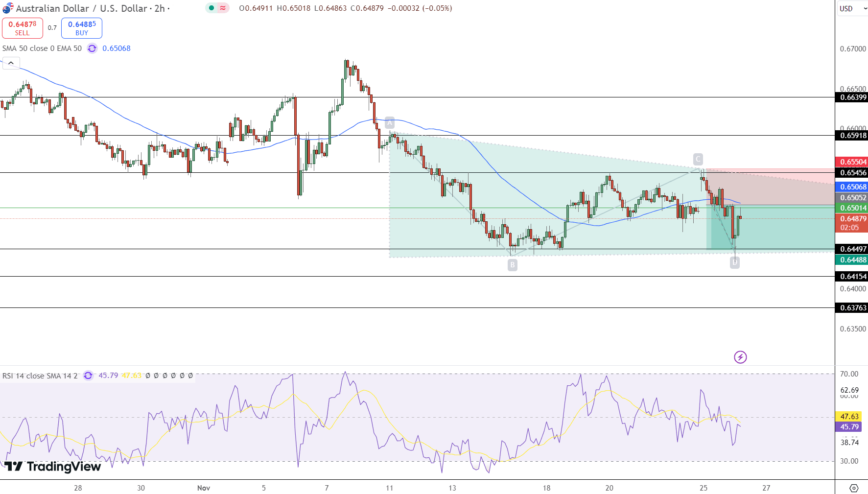
Task: Click the 0.65456 price level label
Action: [x=851, y=173]
